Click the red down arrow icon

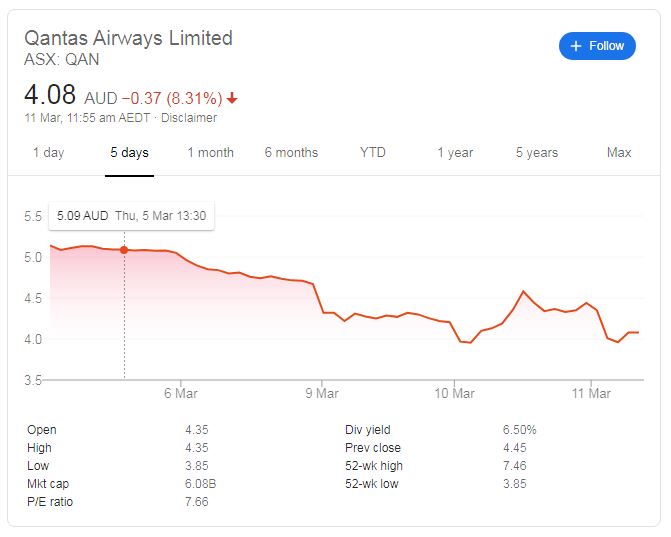point(232,99)
